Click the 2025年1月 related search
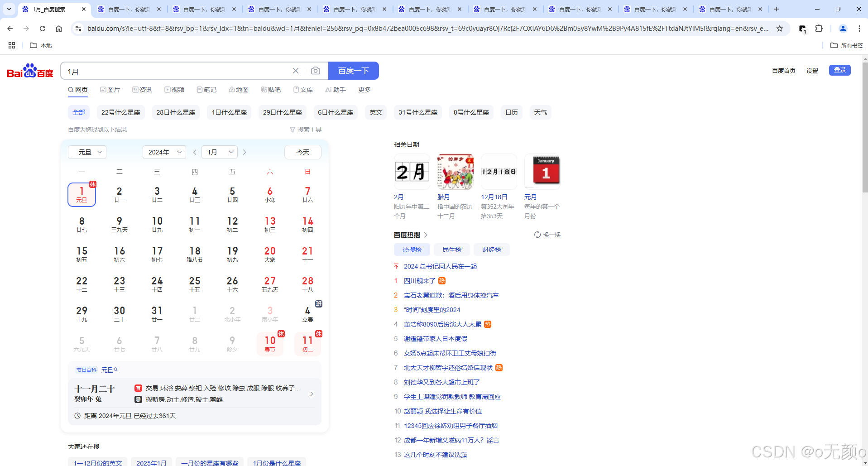868x466 pixels. 151,462
